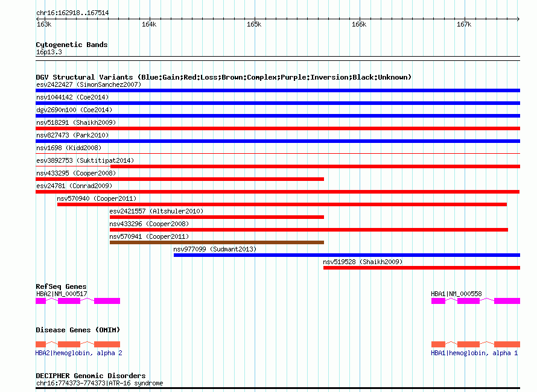The width and height of the screenshot is (537, 392).
Task: Click the 16p13.3 band label
Action: (x=49, y=52)
